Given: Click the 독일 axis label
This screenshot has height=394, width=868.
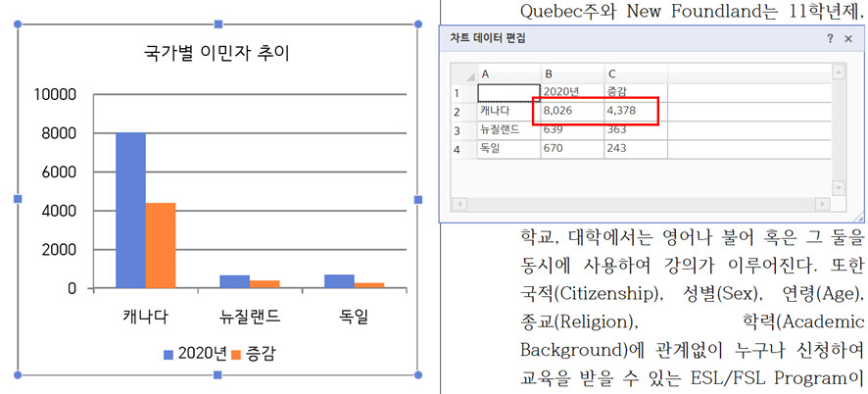Looking at the screenshot, I should click(354, 318).
